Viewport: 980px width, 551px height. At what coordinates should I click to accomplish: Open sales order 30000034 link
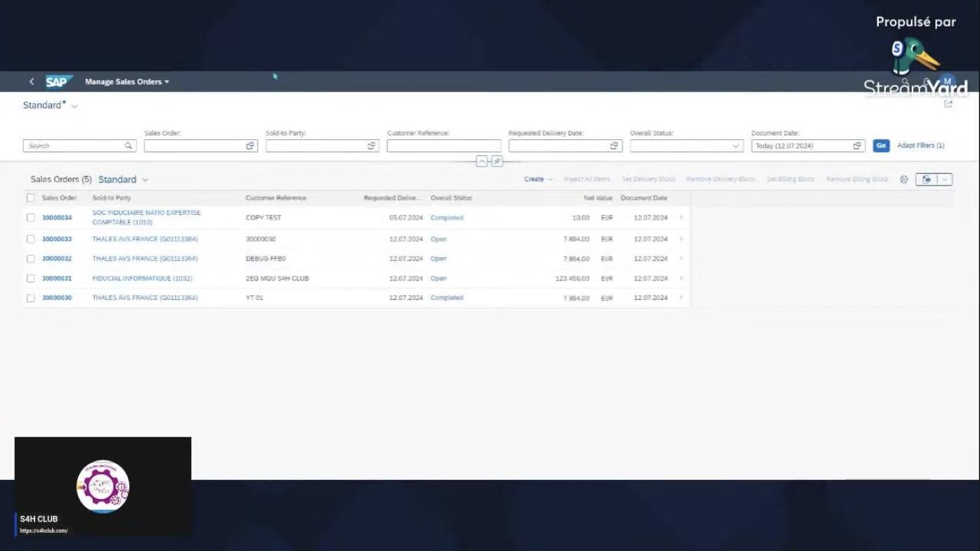coord(57,218)
